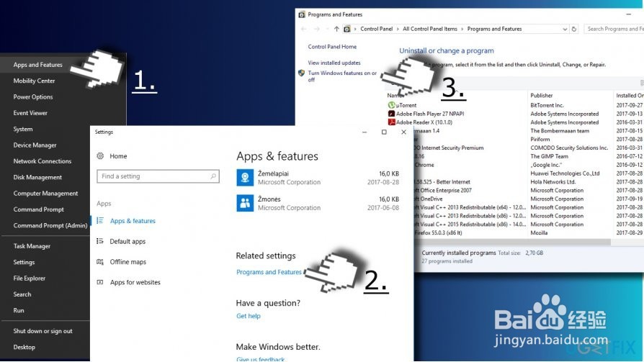This screenshot has width=644, height=362.
Task: Choose System in the context menu
Action: click(22, 129)
